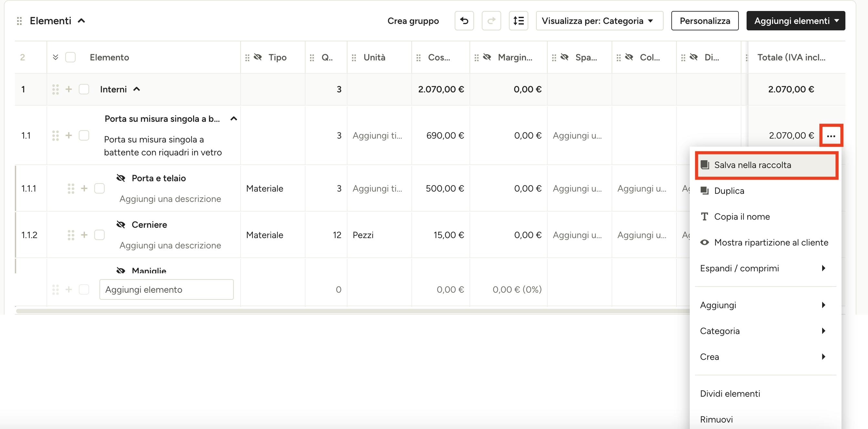Click the three-dot menu for row 1.1
Image resolution: width=868 pixels, height=429 pixels.
[831, 136]
